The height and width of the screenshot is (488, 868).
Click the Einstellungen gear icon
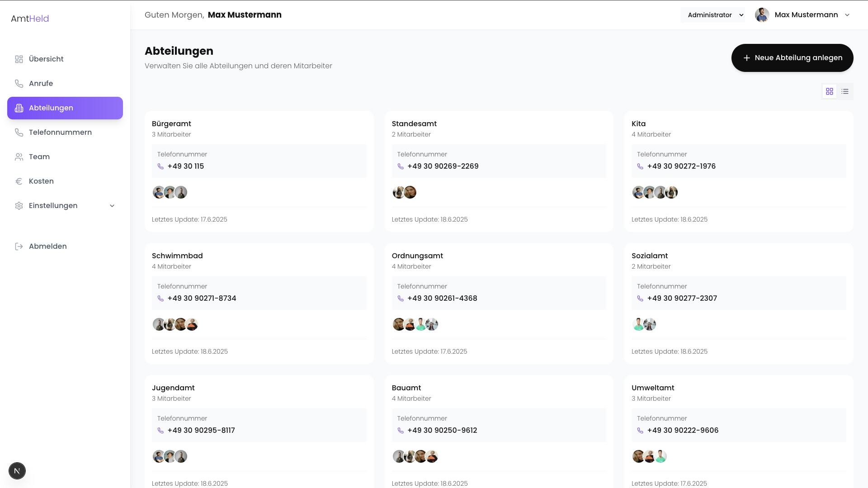pyautogui.click(x=19, y=206)
